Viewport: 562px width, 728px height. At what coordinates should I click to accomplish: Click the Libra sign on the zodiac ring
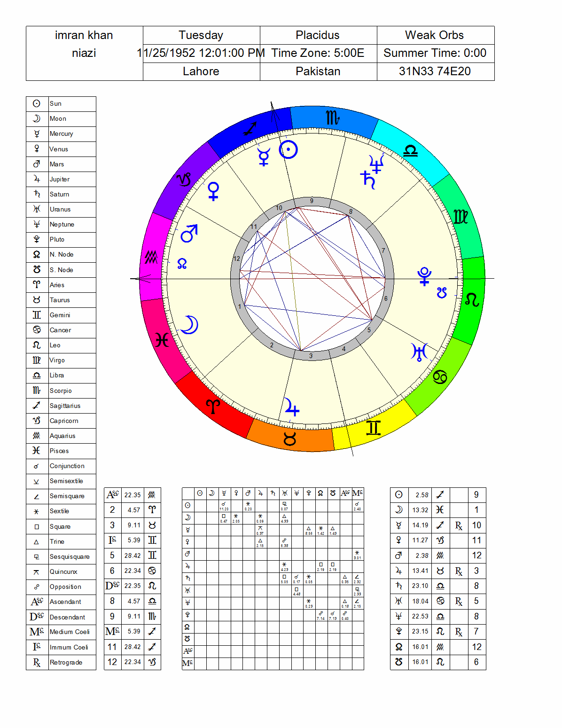pos(411,150)
